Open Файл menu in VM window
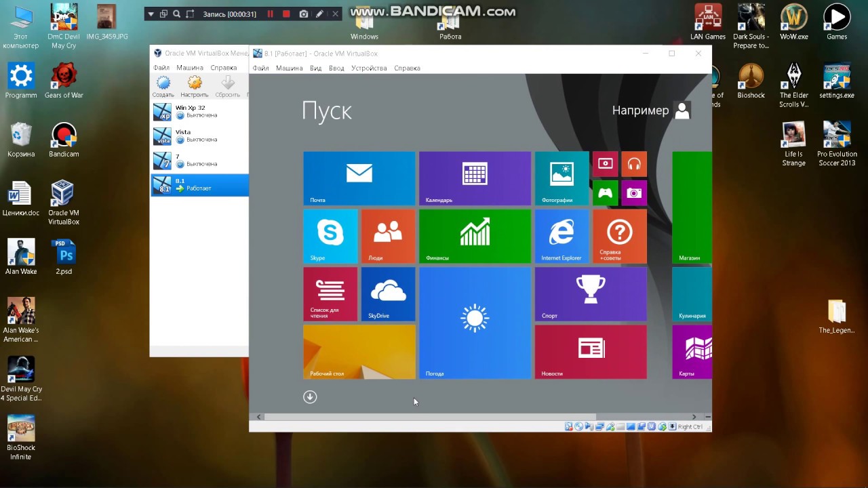The width and height of the screenshot is (868, 488). pos(261,68)
